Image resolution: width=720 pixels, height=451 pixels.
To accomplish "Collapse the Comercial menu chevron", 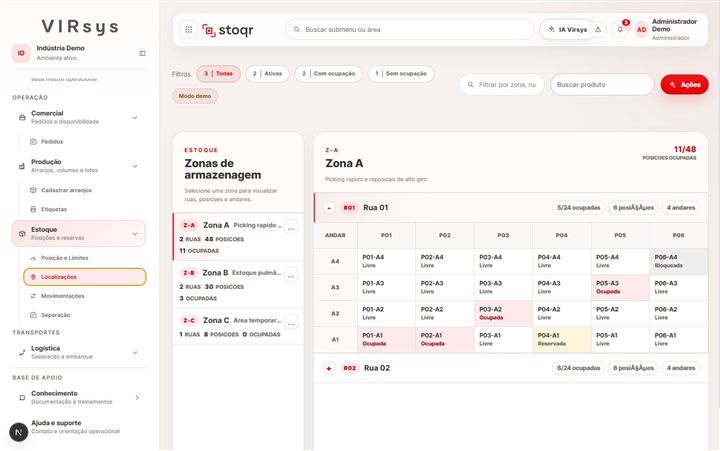I will (x=135, y=118).
